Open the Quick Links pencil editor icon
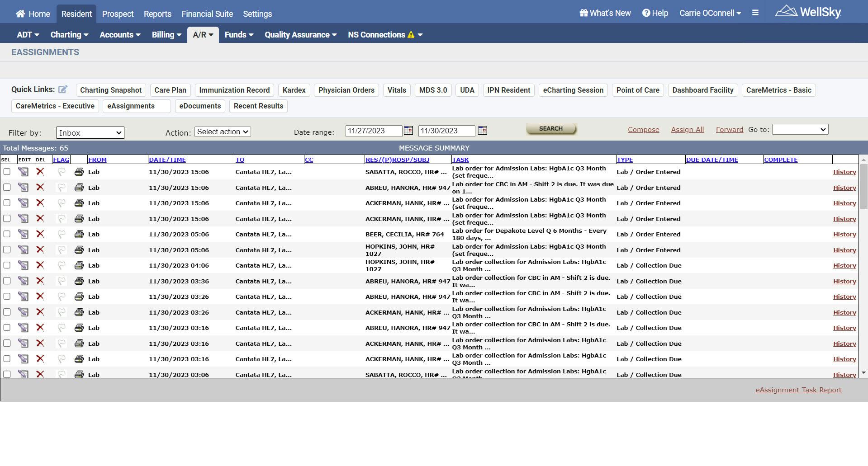This screenshot has width=868, height=466. (63, 89)
